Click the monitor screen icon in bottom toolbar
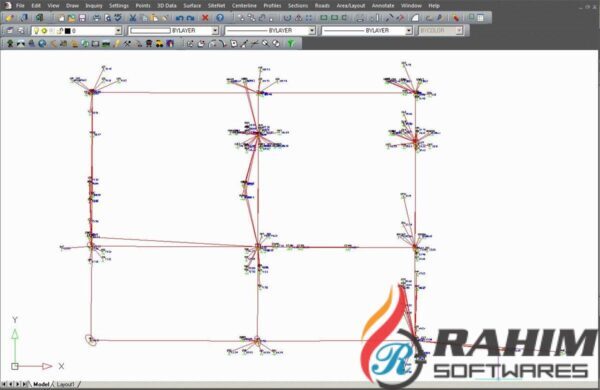The width and height of the screenshot is (600, 390). [x=95, y=44]
